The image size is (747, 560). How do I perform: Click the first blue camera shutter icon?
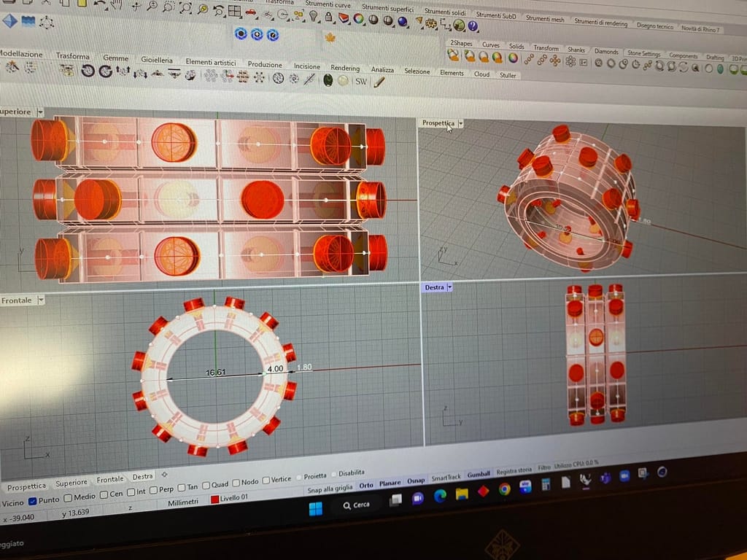tap(241, 34)
